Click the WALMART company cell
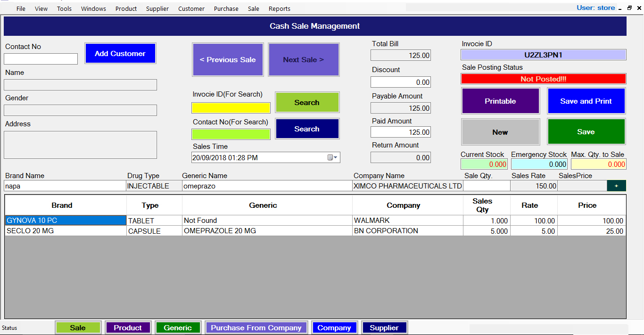 408,221
